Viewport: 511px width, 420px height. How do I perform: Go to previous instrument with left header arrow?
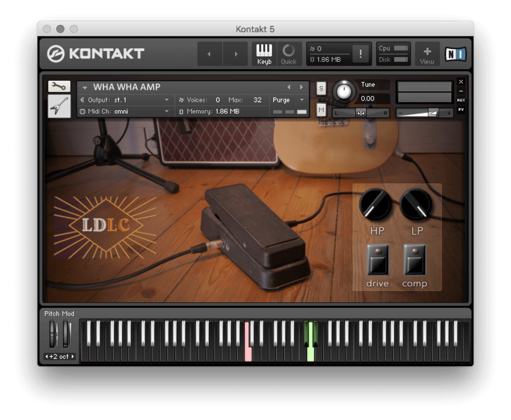coord(209,54)
